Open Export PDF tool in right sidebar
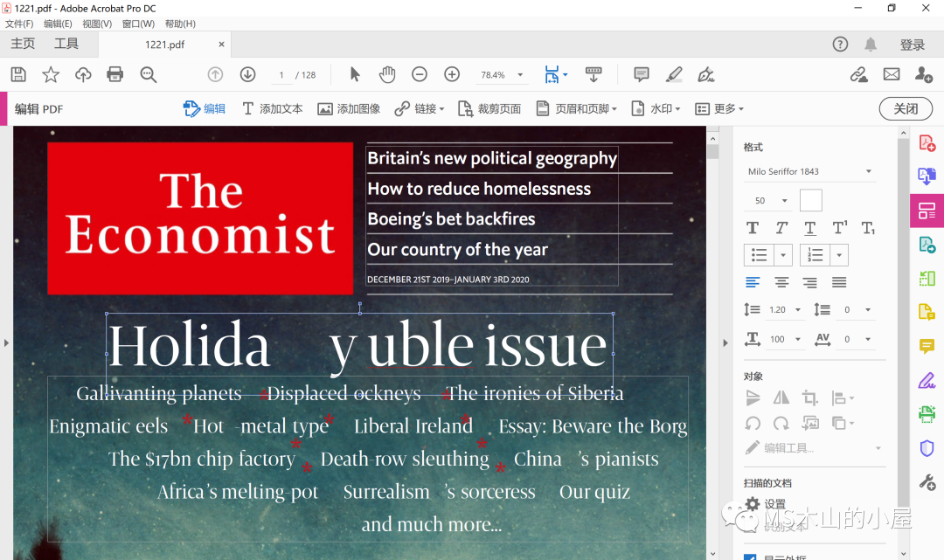The height and width of the screenshot is (560, 944). pos(927,176)
